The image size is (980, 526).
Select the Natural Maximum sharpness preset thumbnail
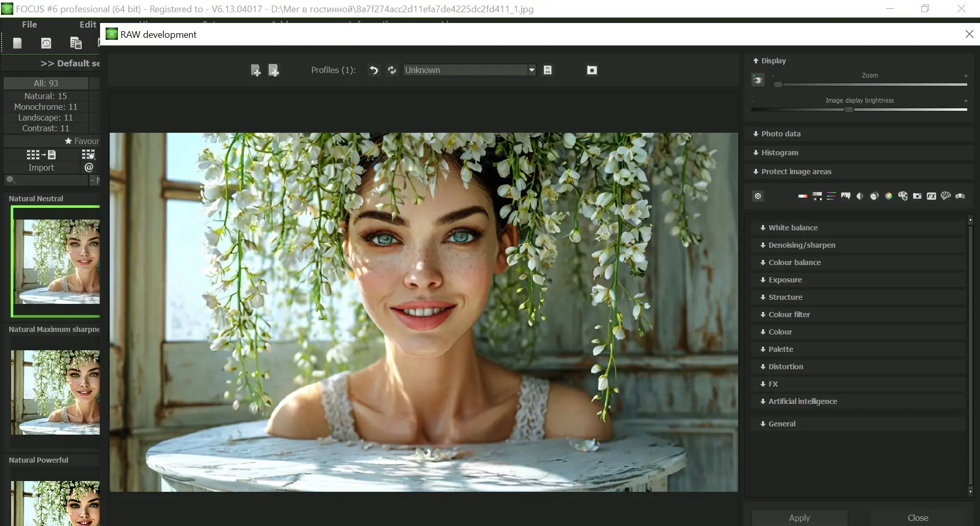coord(56,392)
